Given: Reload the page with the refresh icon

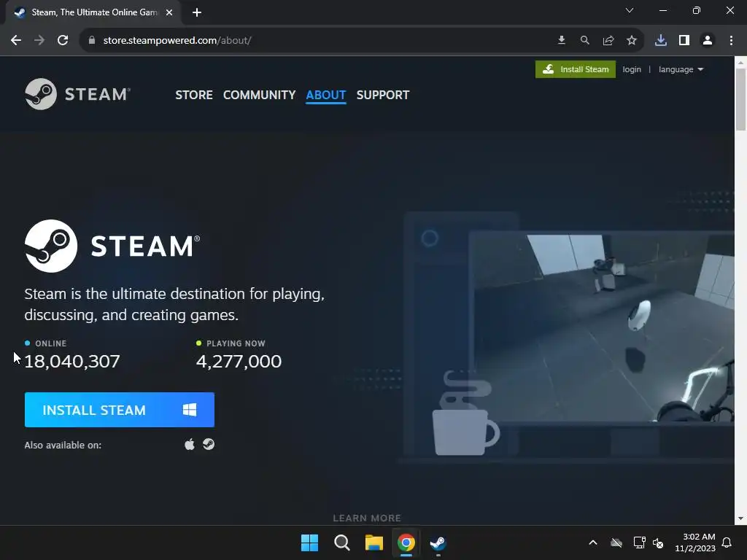Looking at the screenshot, I should [63, 41].
